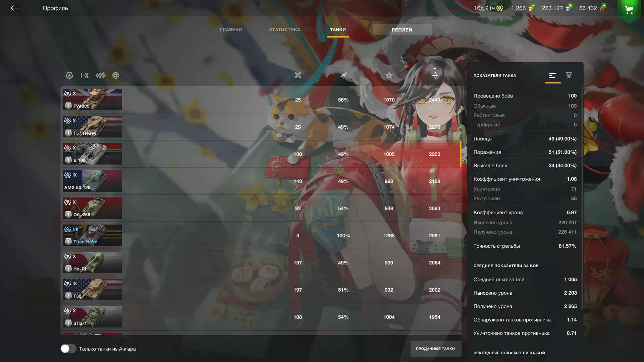Image resolution: width=644 pixels, height=362 pixels.
Task: Select the Об. 268 tank thumbnail
Action: pyautogui.click(x=93, y=208)
